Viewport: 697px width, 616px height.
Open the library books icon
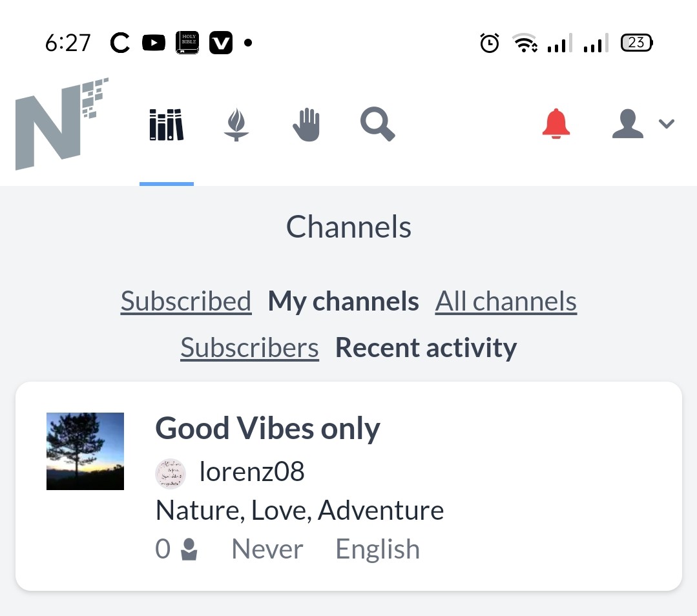(166, 125)
